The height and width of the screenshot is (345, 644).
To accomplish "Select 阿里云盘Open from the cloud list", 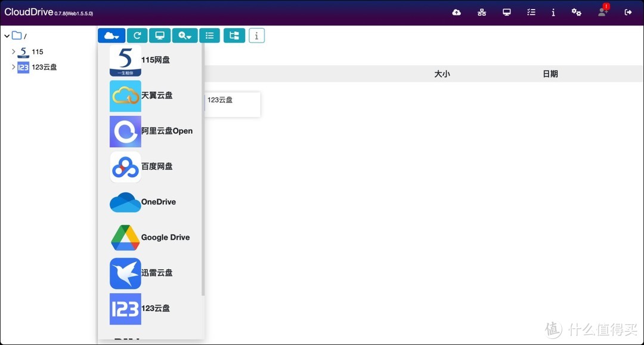I will coord(152,131).
